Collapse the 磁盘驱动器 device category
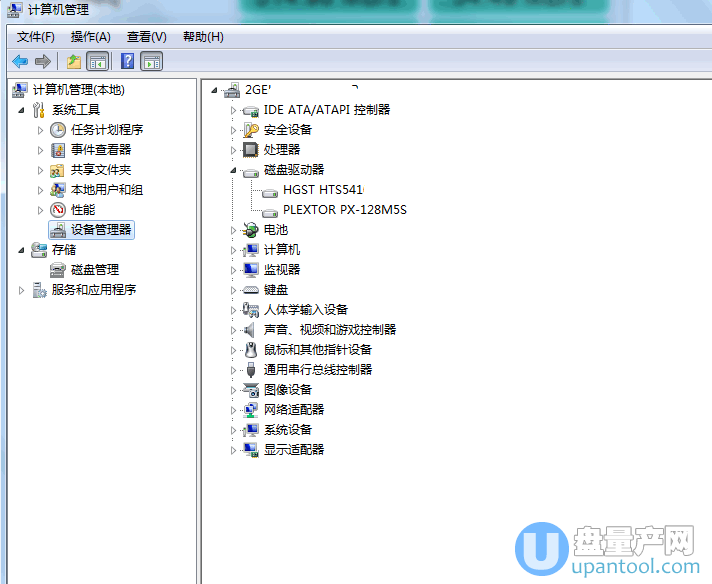Viewport: 712px width, 584px height. click(234, 171)
